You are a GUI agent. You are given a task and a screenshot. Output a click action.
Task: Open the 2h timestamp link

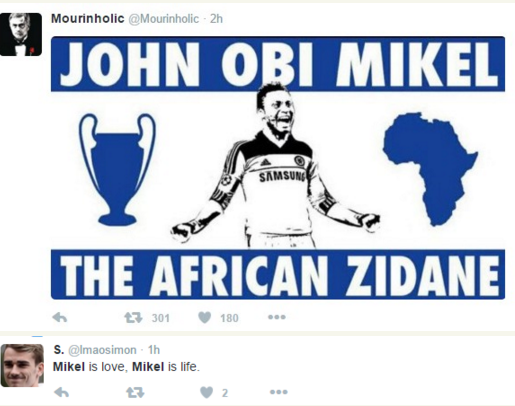pos(216,19)
